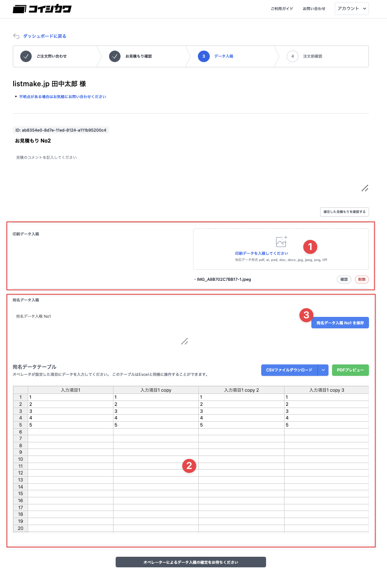Click the estimate comment textarea resize handle
Screen dimensions: 387x588
[x=365, y=188]
